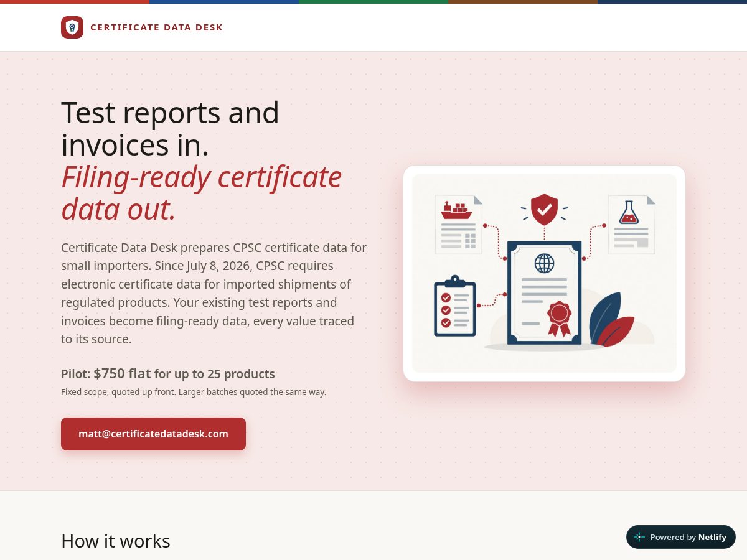Click the heading 'Test reports and invoices in.'
The image size is (747, 560).
(x=170, y=129)
